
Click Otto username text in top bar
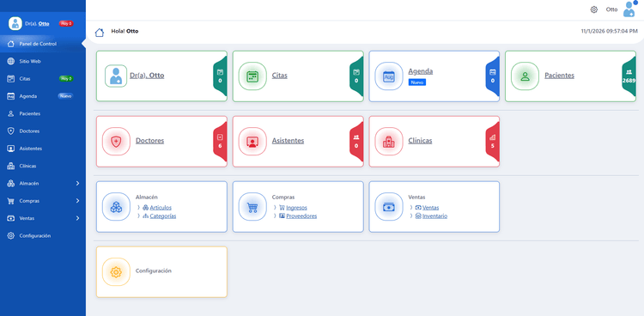click(611, 9)
